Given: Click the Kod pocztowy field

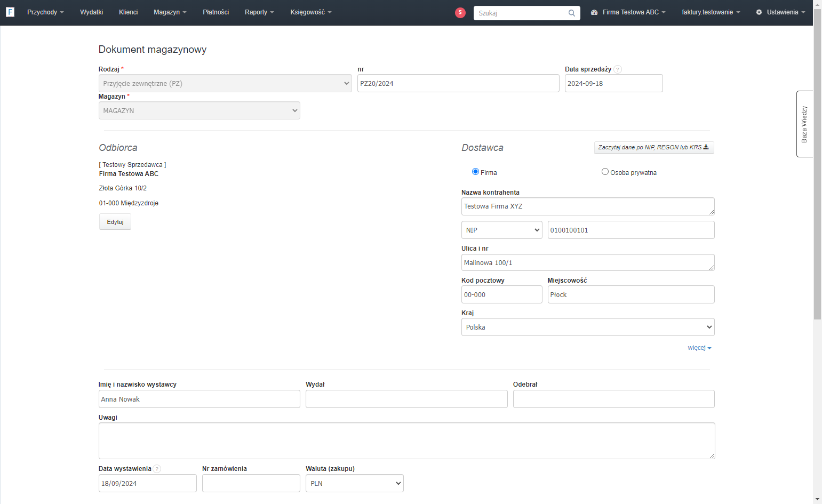Looking at the screenshot, I should [x=502, y=294].
